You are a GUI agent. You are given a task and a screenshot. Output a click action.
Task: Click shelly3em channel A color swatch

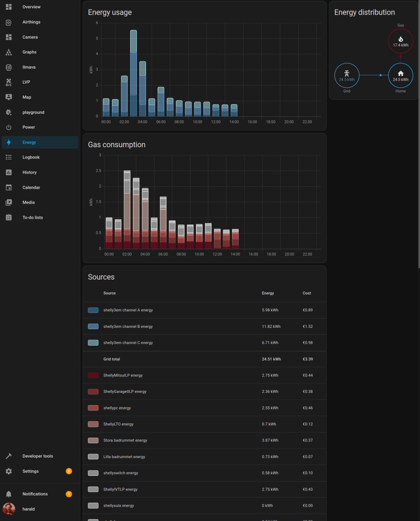point(93,310)
